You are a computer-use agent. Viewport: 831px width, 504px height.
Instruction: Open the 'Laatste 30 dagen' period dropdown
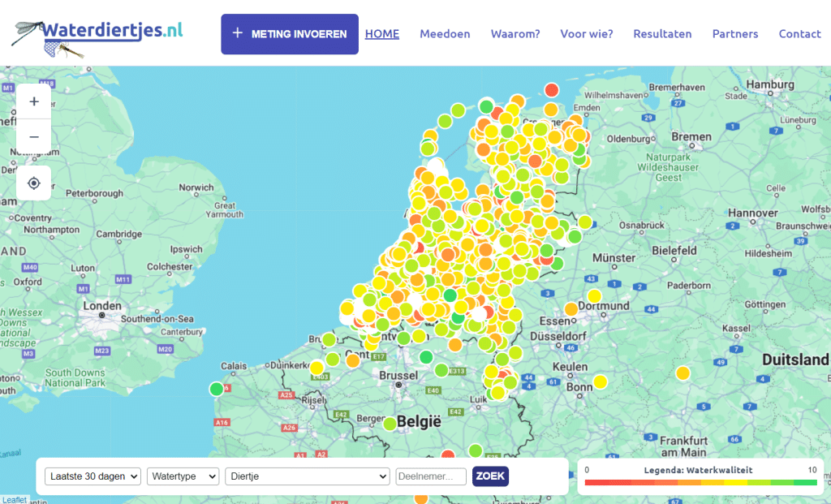point(93,476)
